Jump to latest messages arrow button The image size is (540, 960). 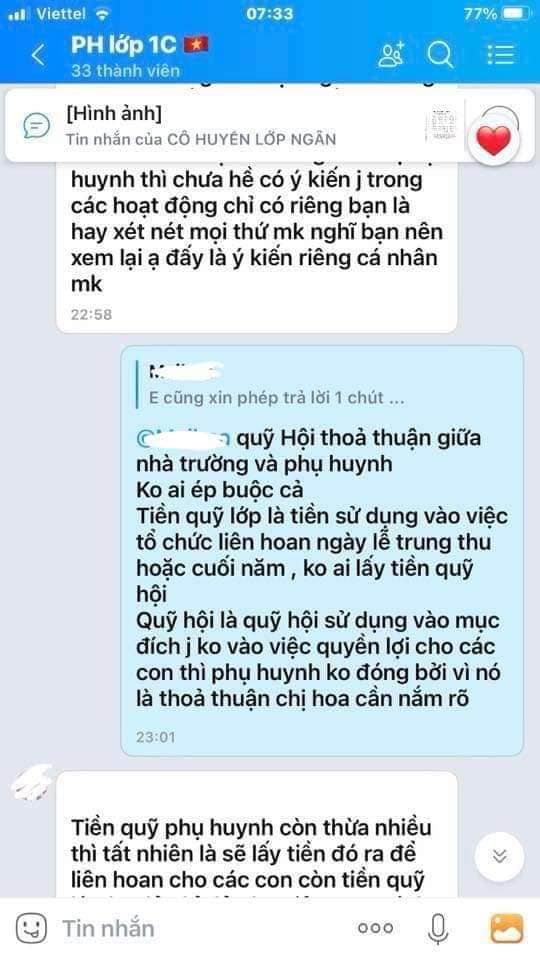coord(500,856)
